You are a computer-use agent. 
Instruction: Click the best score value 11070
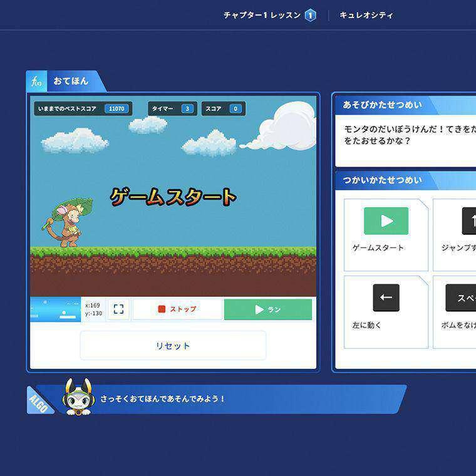tap(116, 109)
